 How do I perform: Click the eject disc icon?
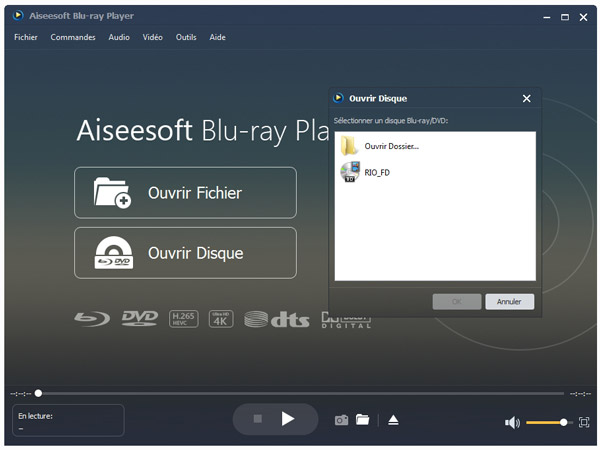click(393, 420)
